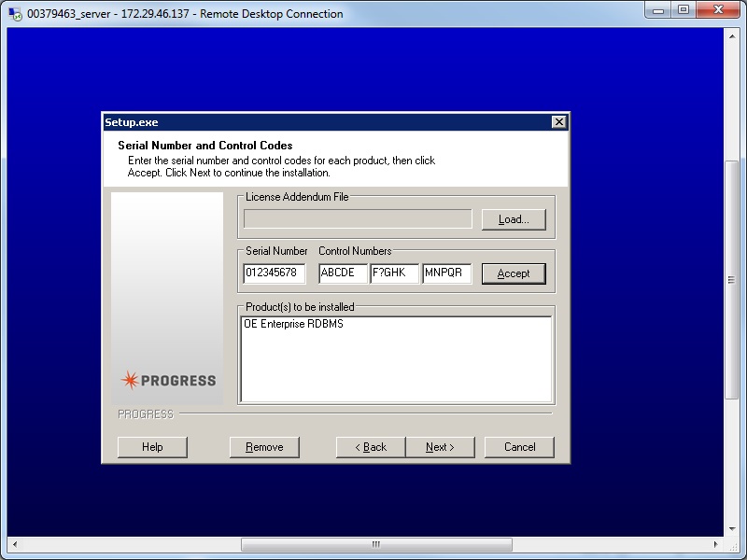The height and width of the screenshot is (560, 747).
Task: Click the Remote Desktop Connection title icon
Action: pyautogui.click(x=15, y=14)
